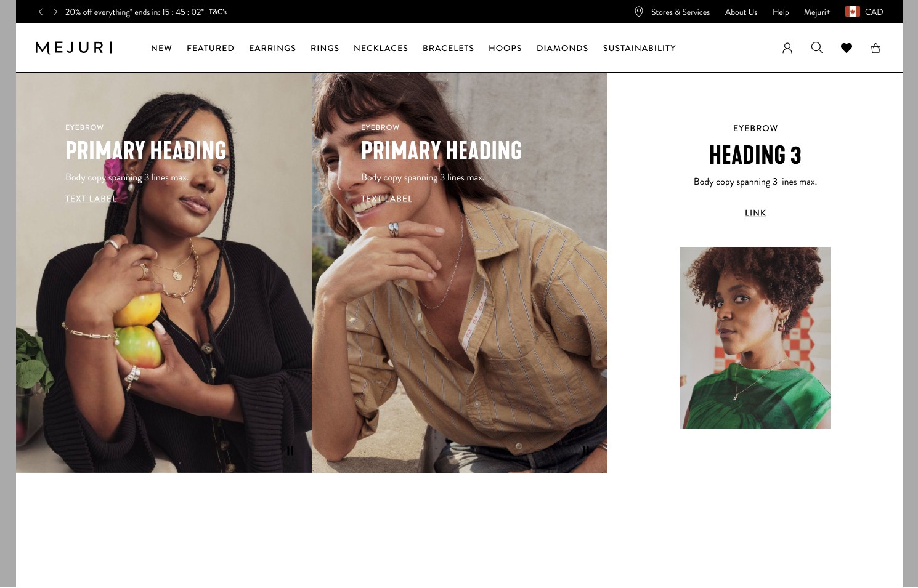Screen dimensions: 918x588
Task: Open the NECKLACES menu
Action: pyautogui.click(x=381, y=48)
